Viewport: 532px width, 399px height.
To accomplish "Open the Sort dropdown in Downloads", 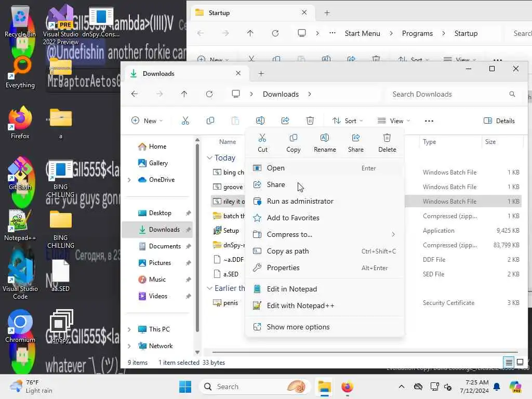I will [348, 121].
